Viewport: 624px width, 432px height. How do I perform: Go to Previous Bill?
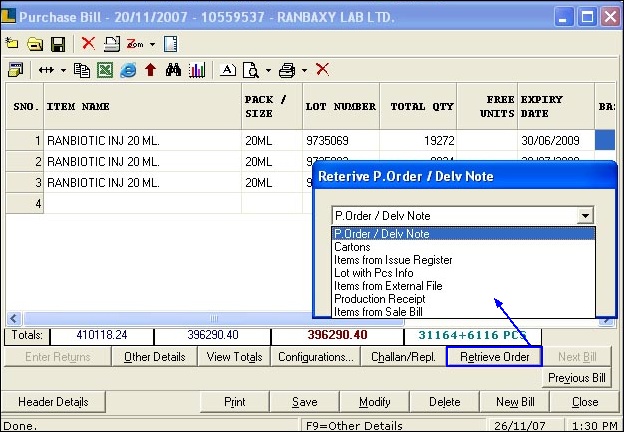577,378
